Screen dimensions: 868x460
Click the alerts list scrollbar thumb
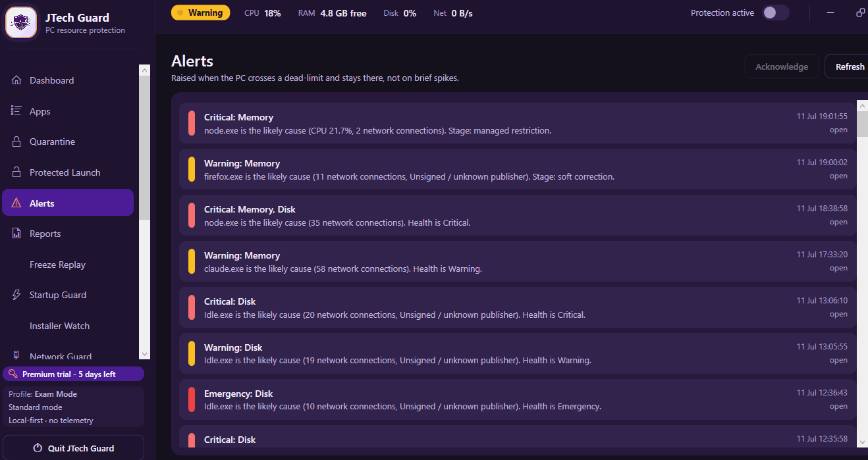coord(862,124)
